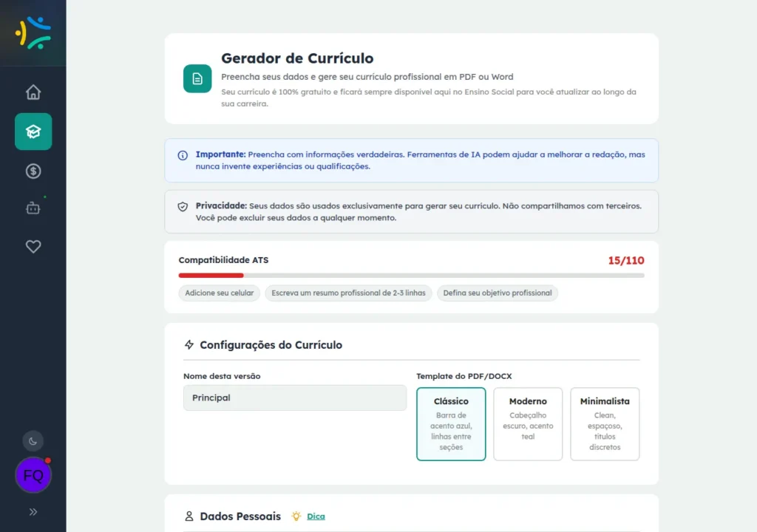Viewport: 757px width, 532px height.
Task: Click the 'Configurações do Currículo' heading
Action: click(x=271, y=344)
